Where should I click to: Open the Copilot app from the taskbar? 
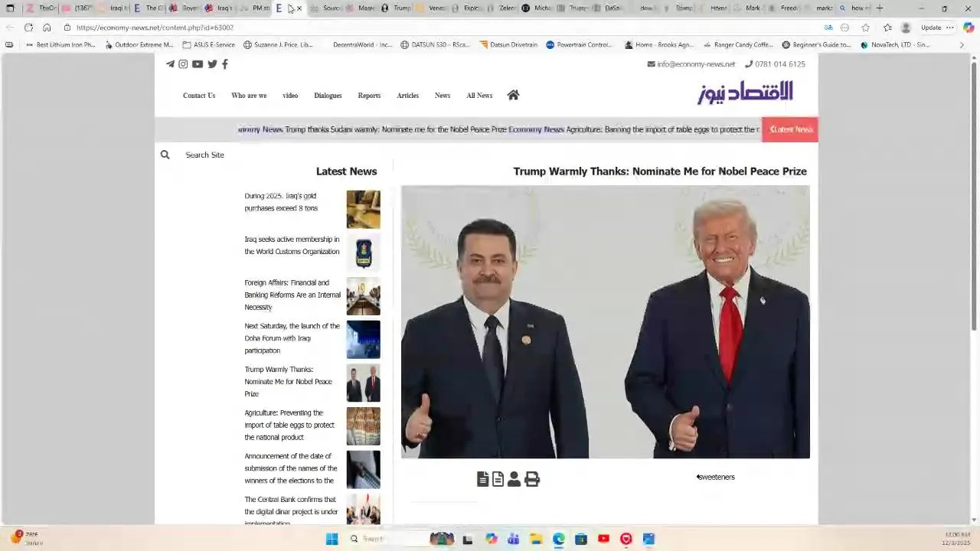point(491,539)
